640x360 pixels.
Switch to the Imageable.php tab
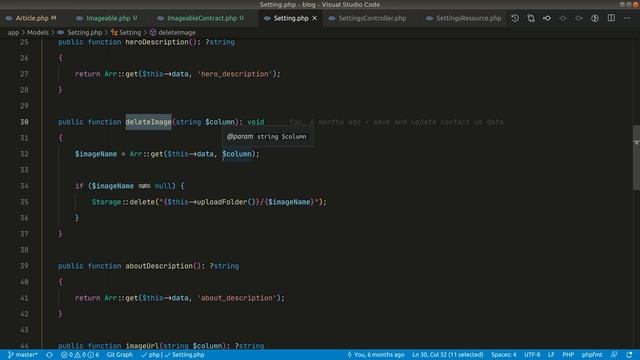(x=108, y=18)
